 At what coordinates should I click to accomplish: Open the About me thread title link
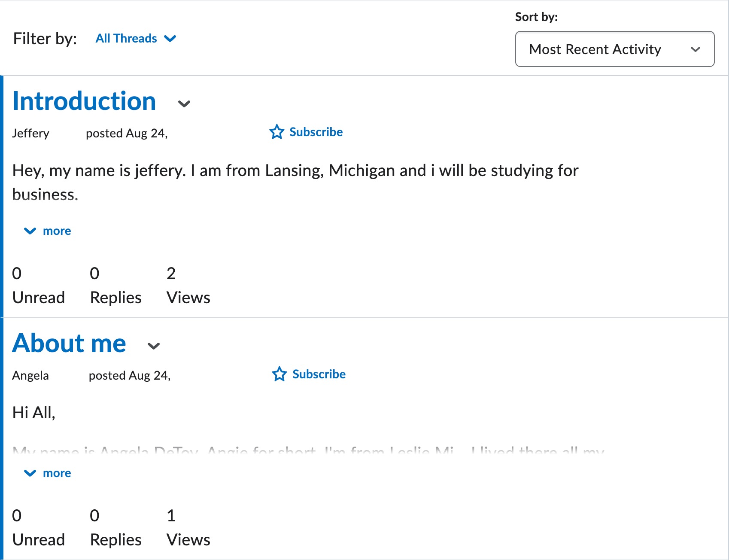[69, 344]
